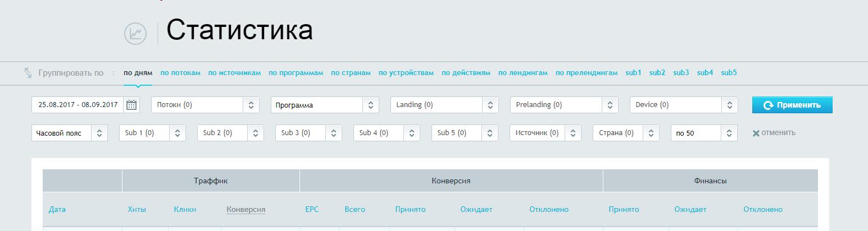
Task: Sort by finance 'Отклонено' column header
Action: click(763, 209)
